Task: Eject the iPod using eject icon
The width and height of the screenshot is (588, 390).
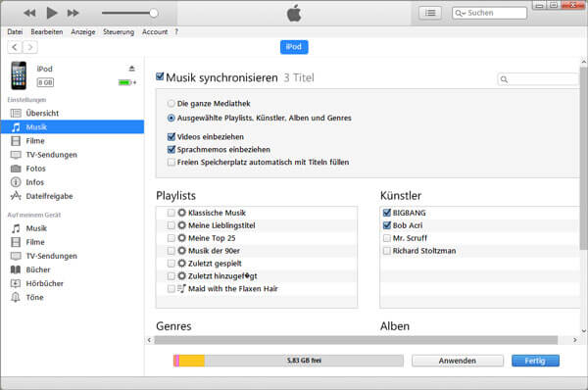Action: 131,69
